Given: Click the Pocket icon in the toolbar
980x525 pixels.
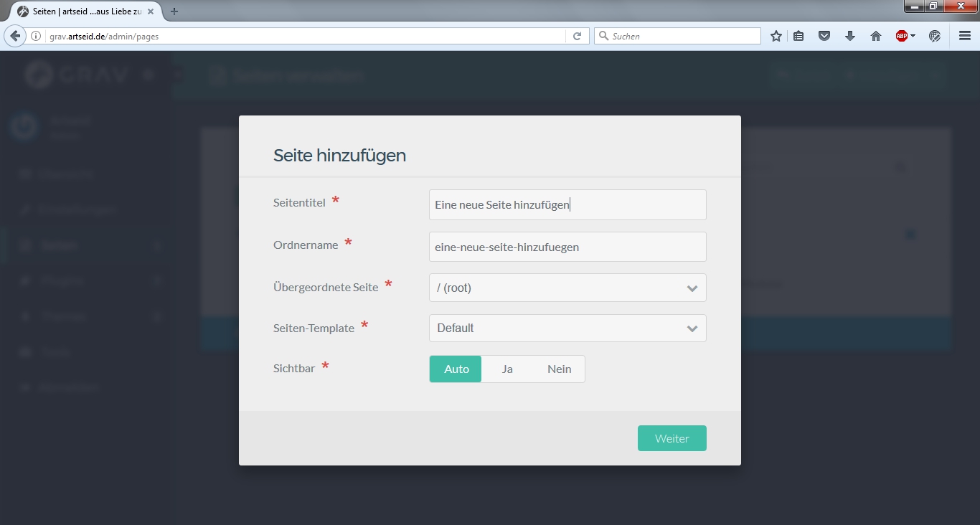Looking at the screenshot, I should click(x=824, y=36).
